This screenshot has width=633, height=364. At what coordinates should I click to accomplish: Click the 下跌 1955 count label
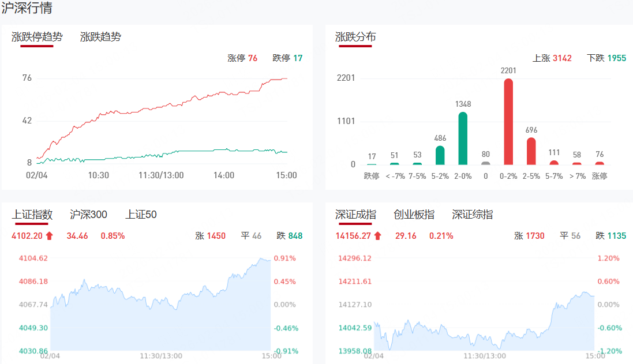tap(606, 58)
